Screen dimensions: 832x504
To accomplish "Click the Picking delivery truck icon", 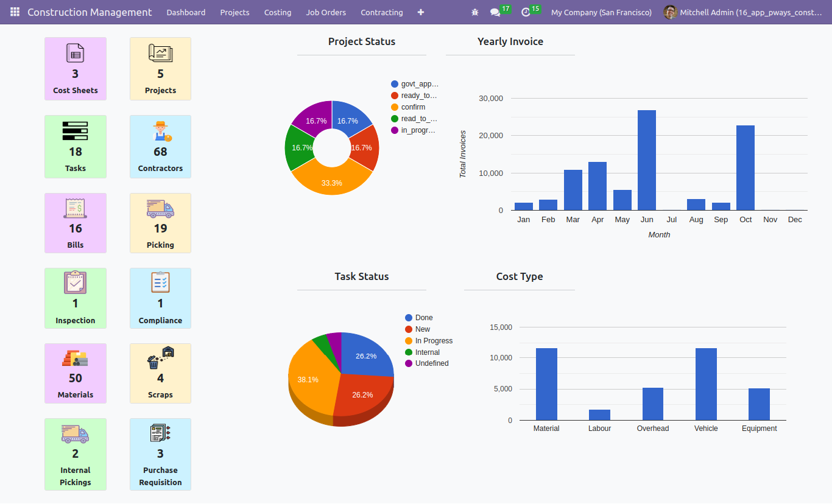I will [x=160, y=208].
